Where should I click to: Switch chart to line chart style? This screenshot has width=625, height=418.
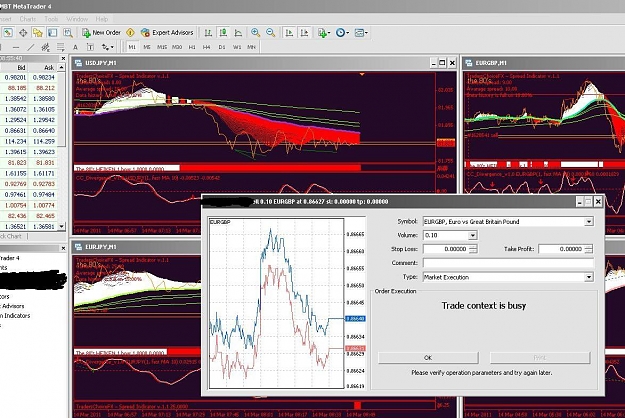pos(238,33)
